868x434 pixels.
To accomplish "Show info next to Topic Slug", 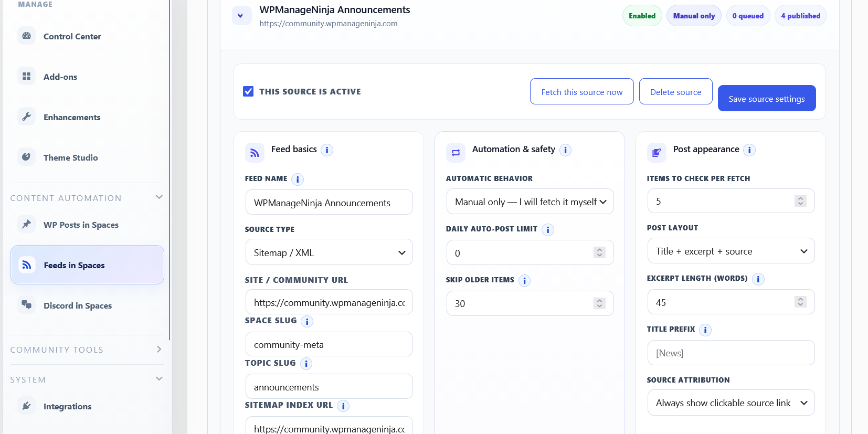I will pos(306,364).
